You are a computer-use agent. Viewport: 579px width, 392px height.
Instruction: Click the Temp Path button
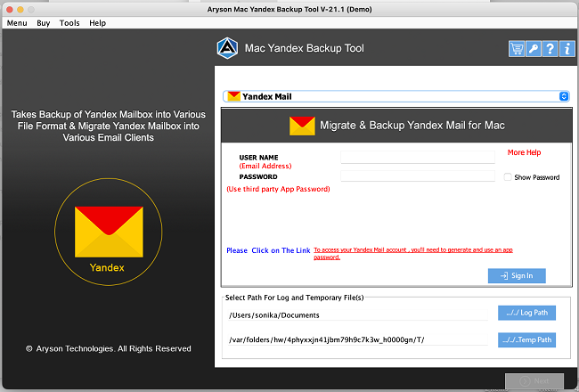[x=526, y=340]
